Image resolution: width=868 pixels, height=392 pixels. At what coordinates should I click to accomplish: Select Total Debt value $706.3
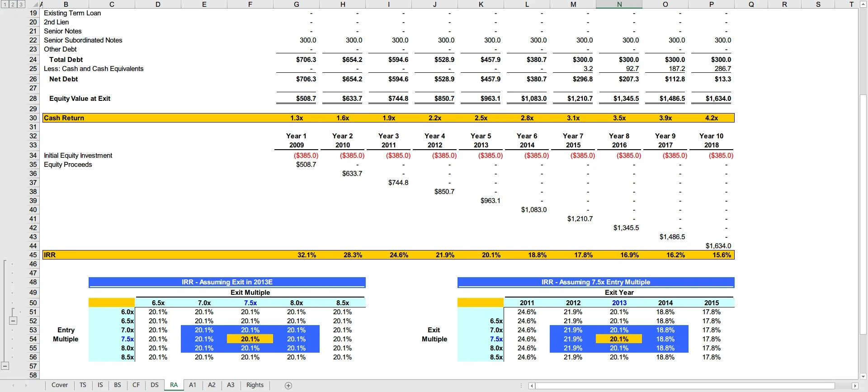[x=306, y=60]
